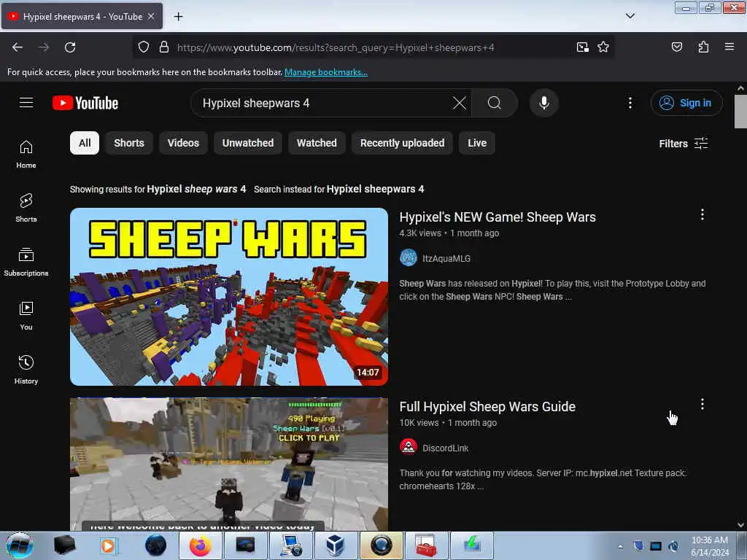The image size is (747, 560).
Task: Select the Live filter chip
Action: coord(477,143)
